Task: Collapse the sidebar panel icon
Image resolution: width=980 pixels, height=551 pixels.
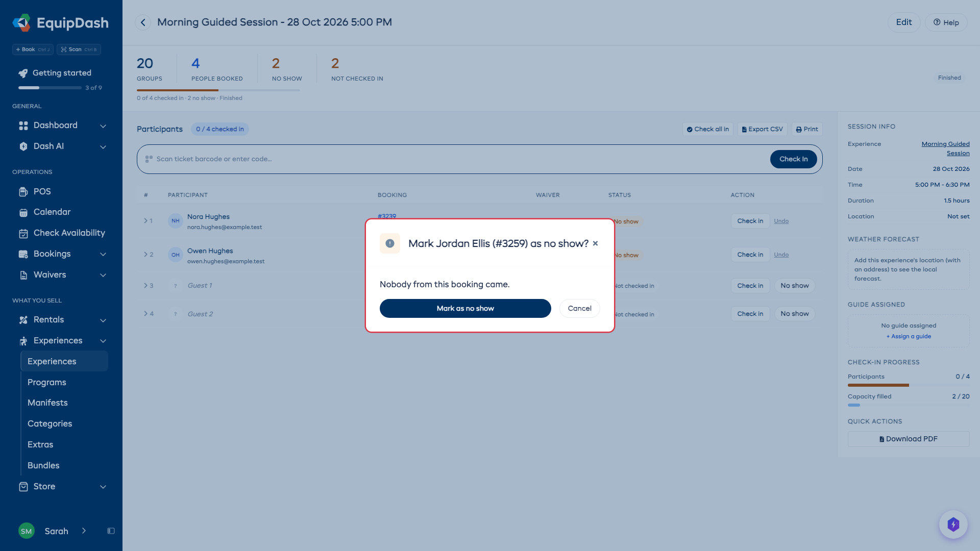Action: point(111,531)
